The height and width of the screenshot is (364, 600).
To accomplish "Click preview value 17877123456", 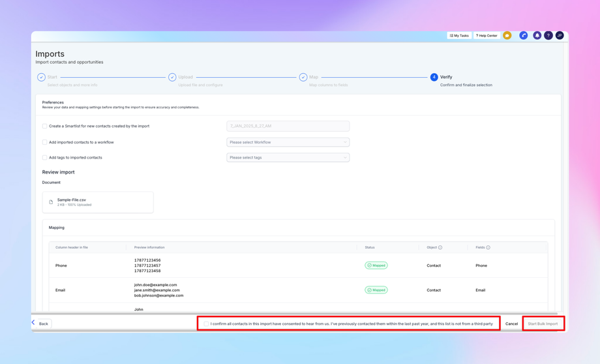I will click(x=147, y=260).
